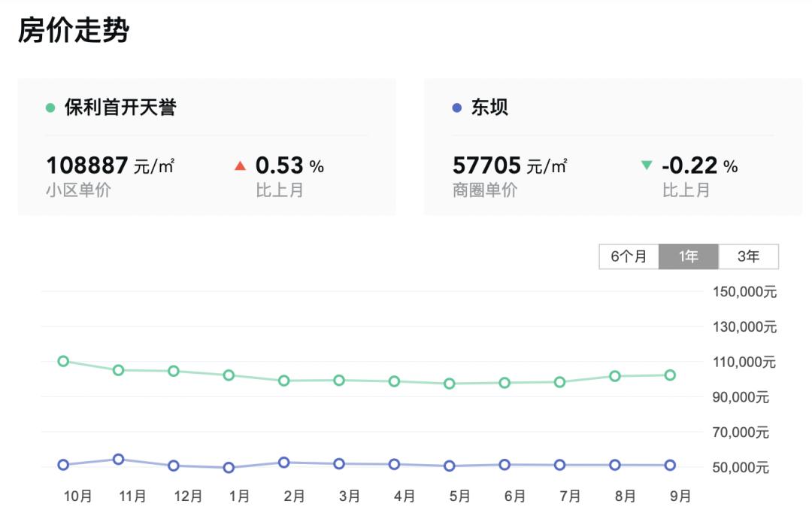Viewport: 812px width, 525px height.
Task: Select the last green data point above 9月
Action: [669, 375]
